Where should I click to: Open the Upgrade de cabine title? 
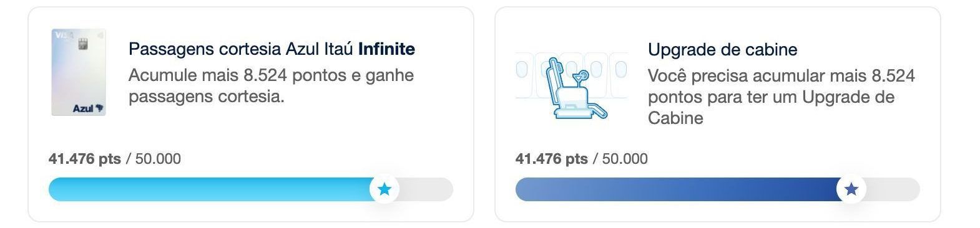tap(722, 49)
